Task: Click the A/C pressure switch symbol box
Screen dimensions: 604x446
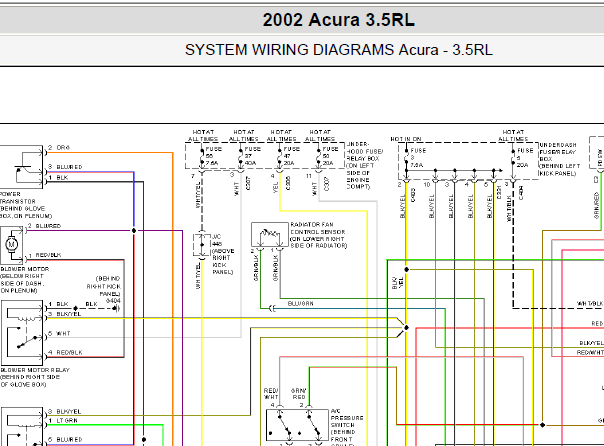Action: pos(297,425)
